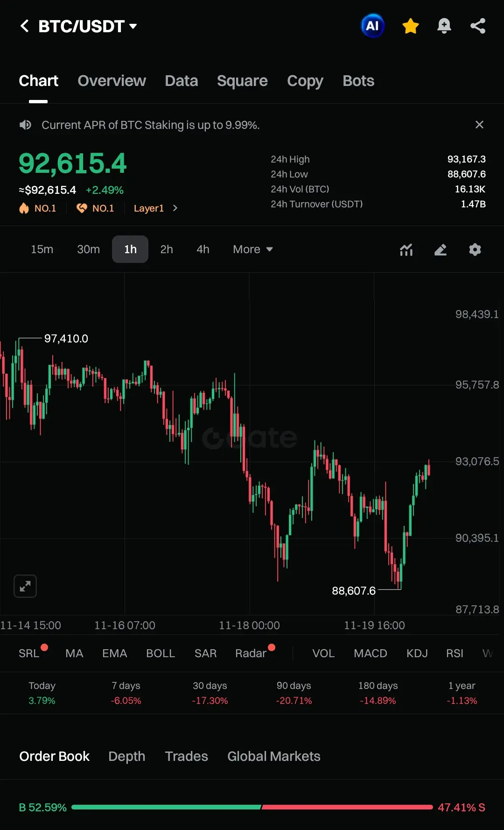Select the 2h timeframe
Screen dimensions: 504x830
coord(167,249)
